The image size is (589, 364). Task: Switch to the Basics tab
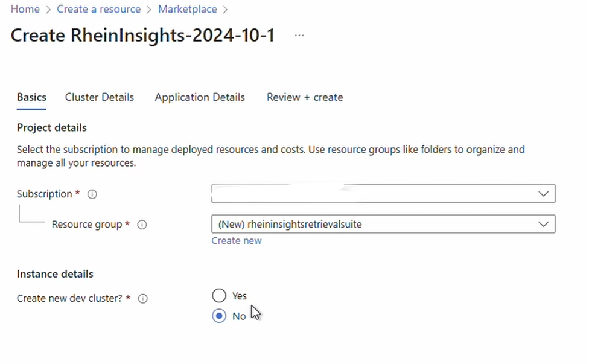(x=31, y=97)
